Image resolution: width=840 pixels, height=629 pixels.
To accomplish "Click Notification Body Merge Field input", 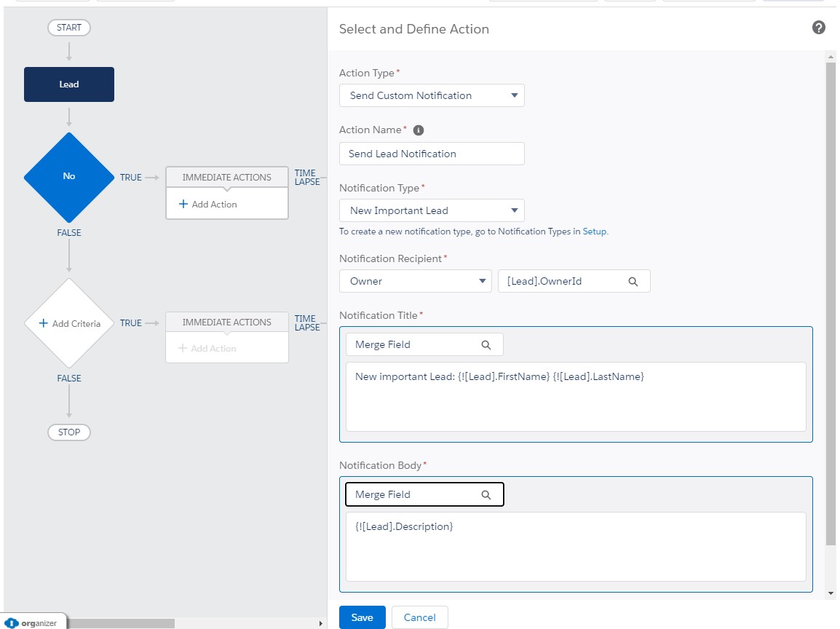I will pos(424,494).
